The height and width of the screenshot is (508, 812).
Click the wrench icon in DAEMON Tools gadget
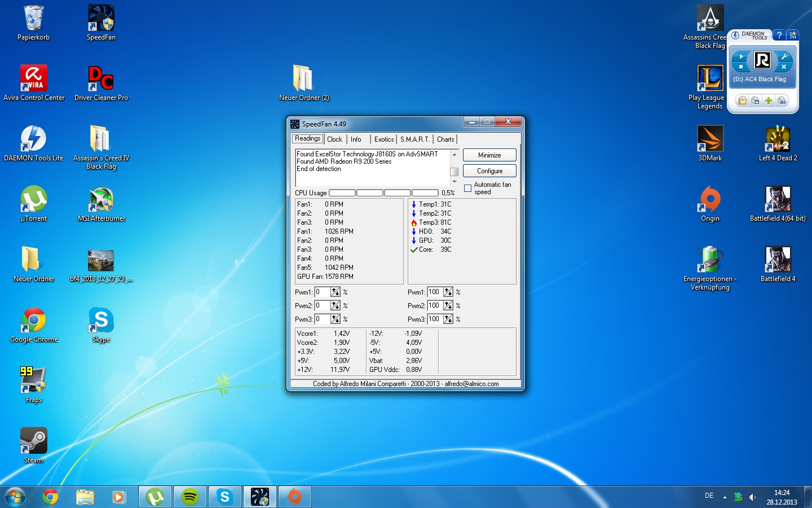pos(784,56)
